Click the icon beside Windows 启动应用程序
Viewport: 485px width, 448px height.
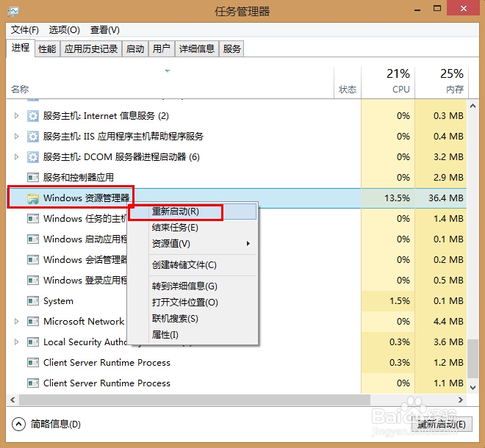(33, 239)
